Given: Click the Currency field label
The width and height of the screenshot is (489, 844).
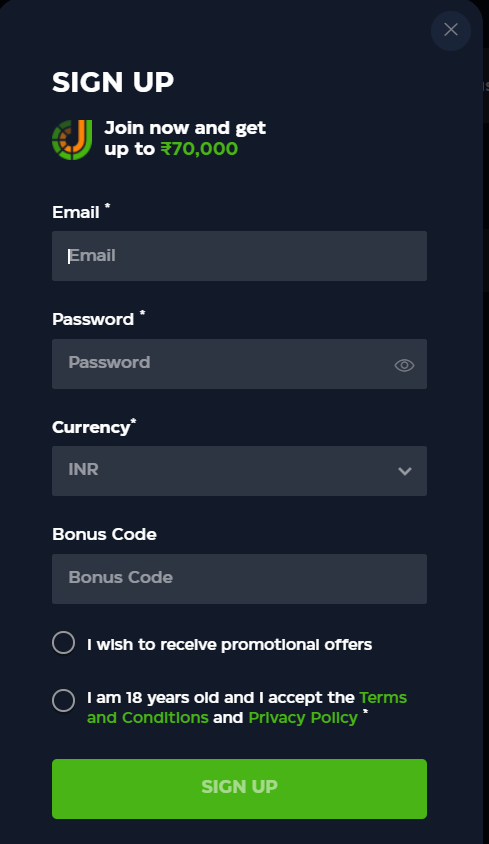Looking at the screenshot, I should point(91,427).
